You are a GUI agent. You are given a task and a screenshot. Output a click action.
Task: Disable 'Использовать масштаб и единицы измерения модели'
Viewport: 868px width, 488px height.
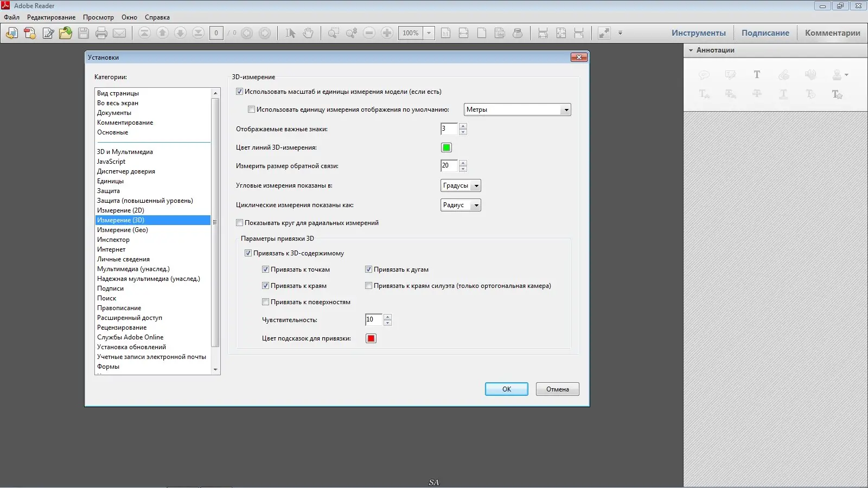pyautogui.click(x=239, y=92)
